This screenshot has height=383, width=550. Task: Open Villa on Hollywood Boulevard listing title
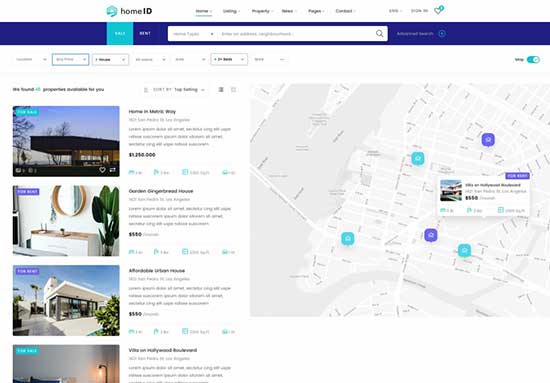pyautogui.click(x=163, y=350)
